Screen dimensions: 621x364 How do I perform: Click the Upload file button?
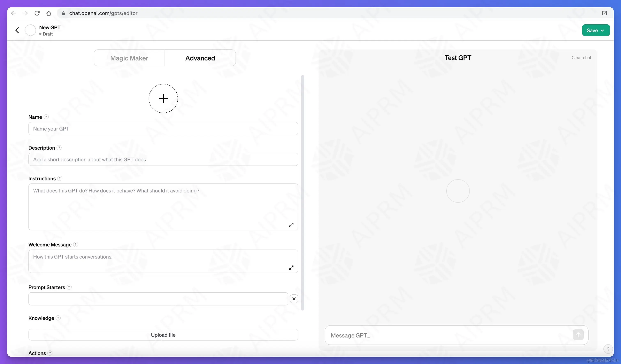(x=163, y=335)
